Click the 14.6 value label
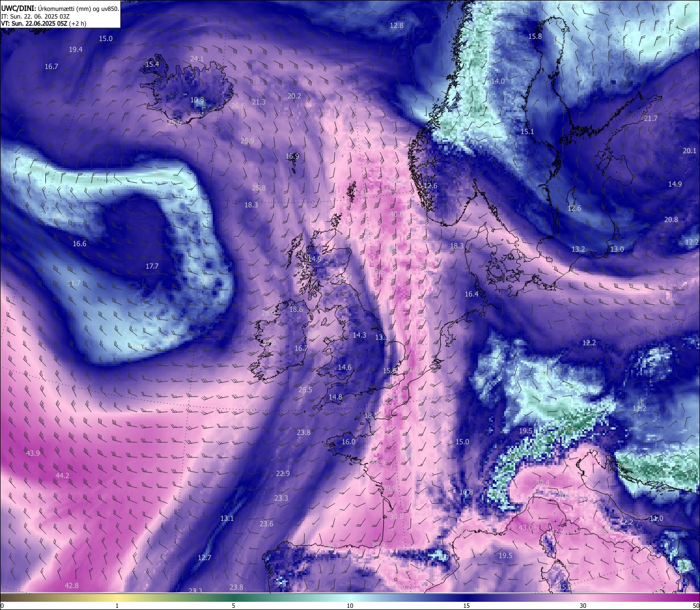Image resolution: width=700 pixels, height=610 pixels. 345,368
